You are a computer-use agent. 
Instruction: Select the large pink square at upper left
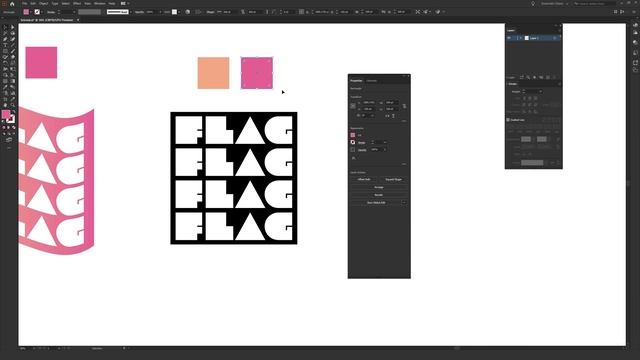pos(41,62)
